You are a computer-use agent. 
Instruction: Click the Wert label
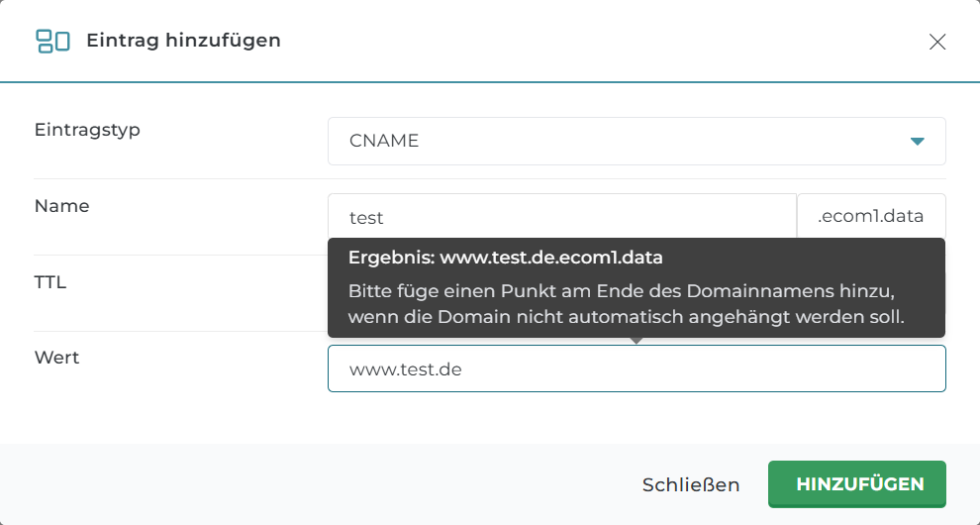click(56, 358)
